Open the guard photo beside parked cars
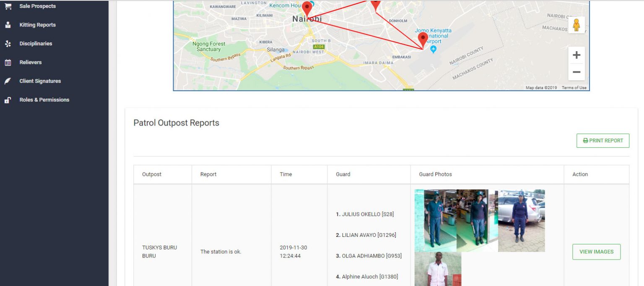Viewport: 644px width, 286px height. pyautogui.click(x=521, y=220)
